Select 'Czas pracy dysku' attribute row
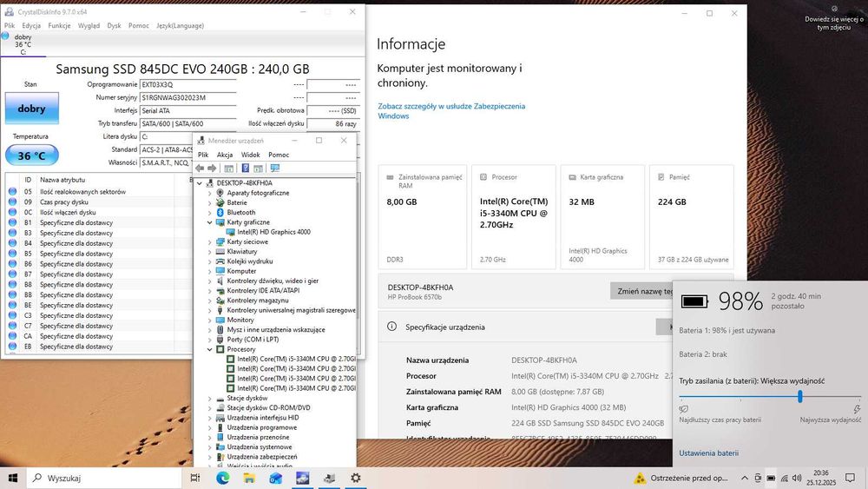 [x=97, y=202]
